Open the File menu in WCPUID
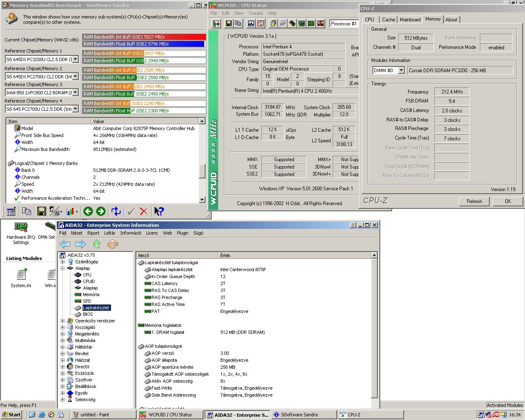The width and height of the screenshot is (525, 420). [x=214, y=13]
